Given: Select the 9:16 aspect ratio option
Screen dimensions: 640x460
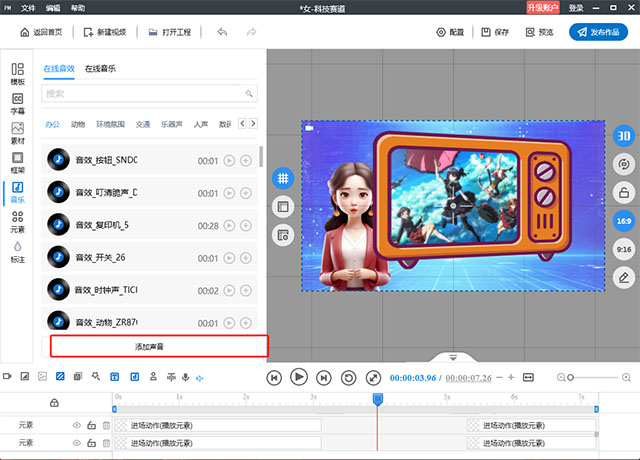Looking at the screenshot, I should click(621, 249).
